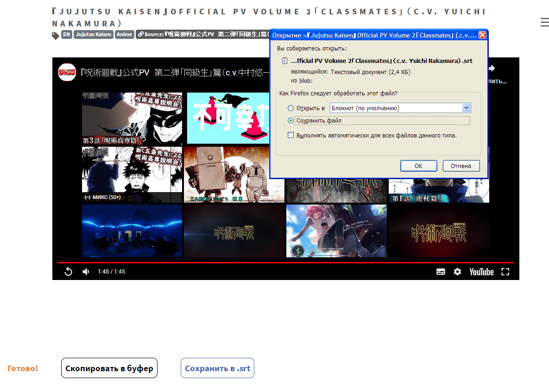Open YouTube player settings gear
The height and width of the screenshot is (392, 549).
coord(458,272)
